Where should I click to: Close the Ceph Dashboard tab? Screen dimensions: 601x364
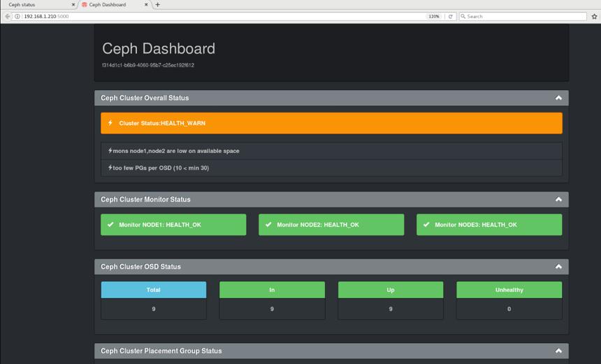[146, 5]
